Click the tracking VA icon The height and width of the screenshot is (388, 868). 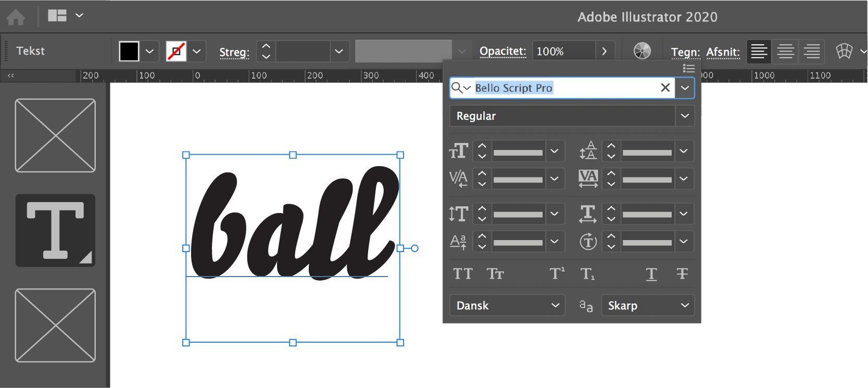click(x=588, y=179)
